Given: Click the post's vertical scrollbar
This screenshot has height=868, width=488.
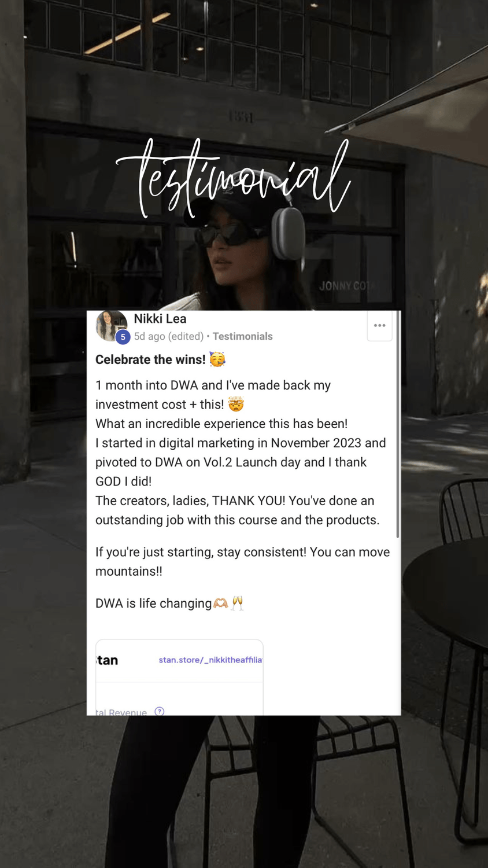Looking at the screenshot, I should click(x=398, y=424).
